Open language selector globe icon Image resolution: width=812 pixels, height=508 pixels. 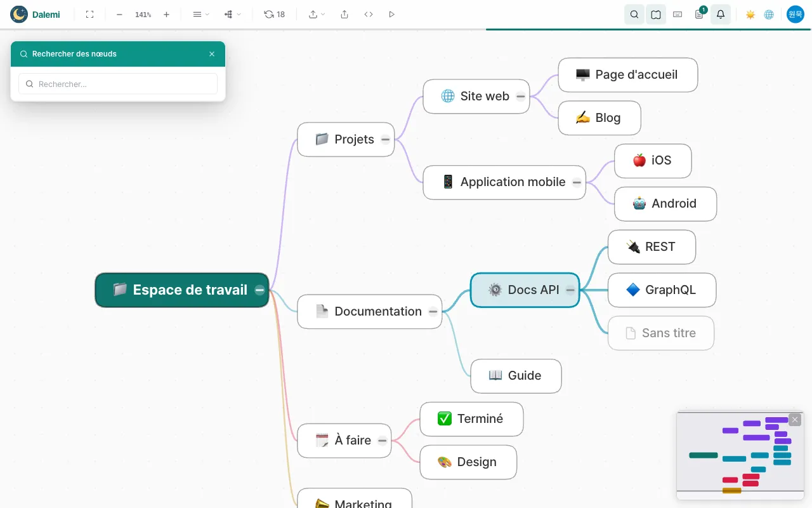pos(769,14)
